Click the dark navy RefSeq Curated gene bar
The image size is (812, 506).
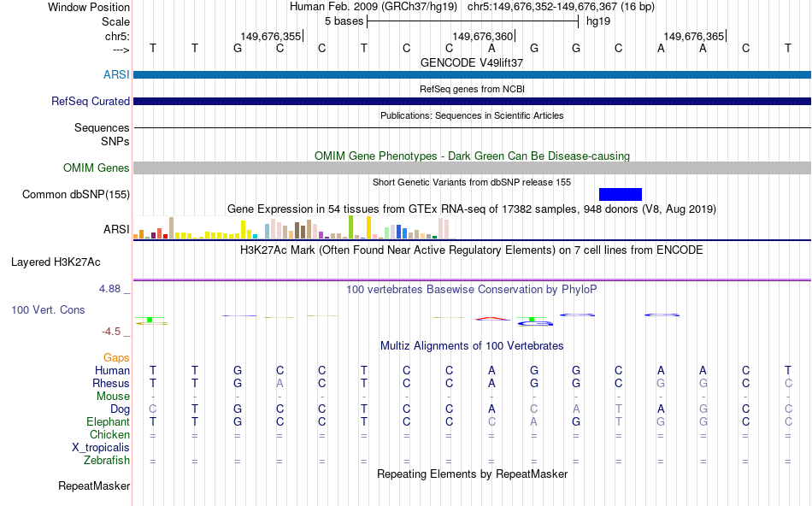tap(473, 101)
